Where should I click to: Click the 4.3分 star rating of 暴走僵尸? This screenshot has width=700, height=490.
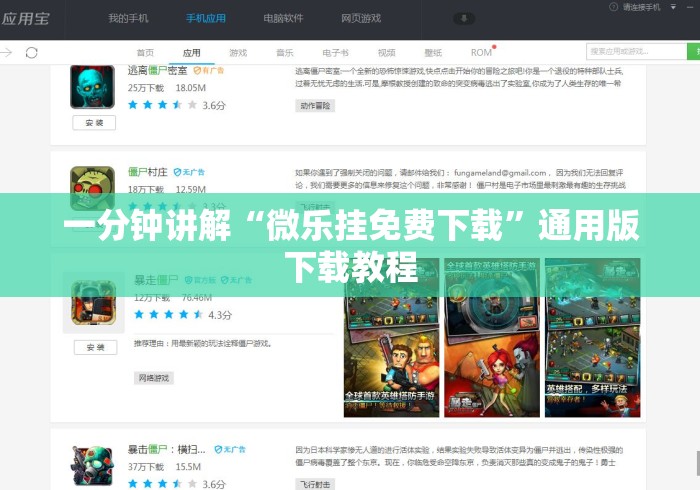pos(183,315)
